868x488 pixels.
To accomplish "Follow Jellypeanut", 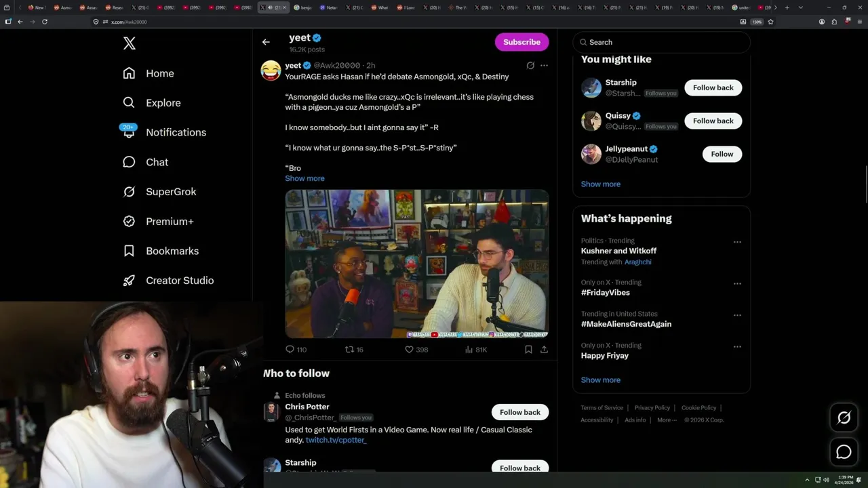I will click(722, 154).
